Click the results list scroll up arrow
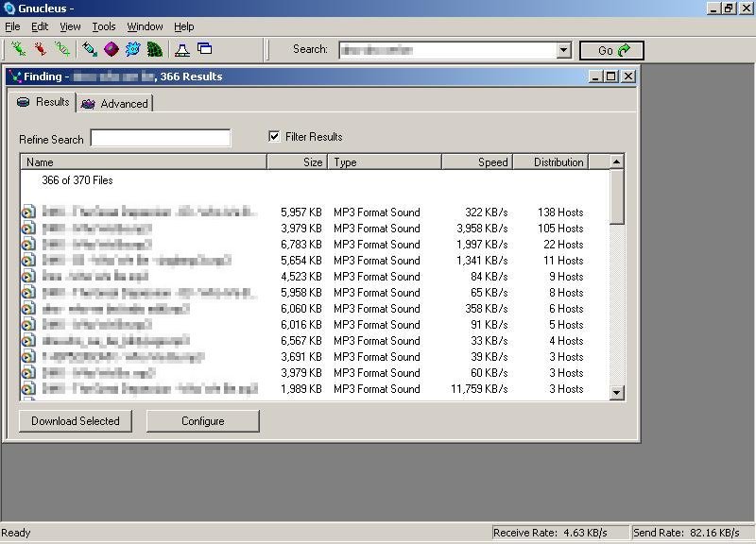Image resolution: width=756 pixels, height=544 pixels. coord(617,161)
